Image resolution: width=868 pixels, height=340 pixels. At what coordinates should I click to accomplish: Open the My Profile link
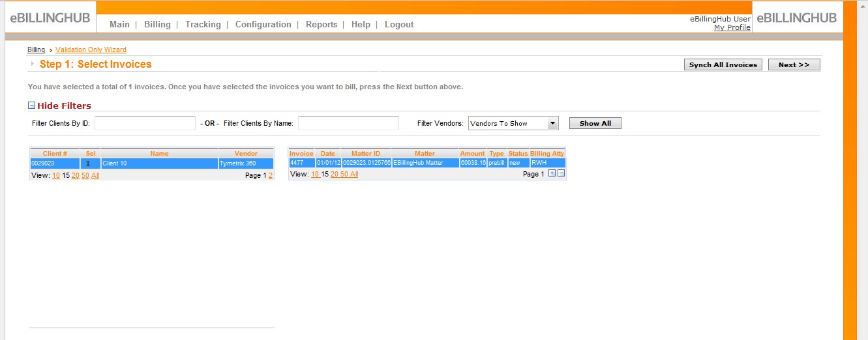pyautogui.click(x=732, y=27)
